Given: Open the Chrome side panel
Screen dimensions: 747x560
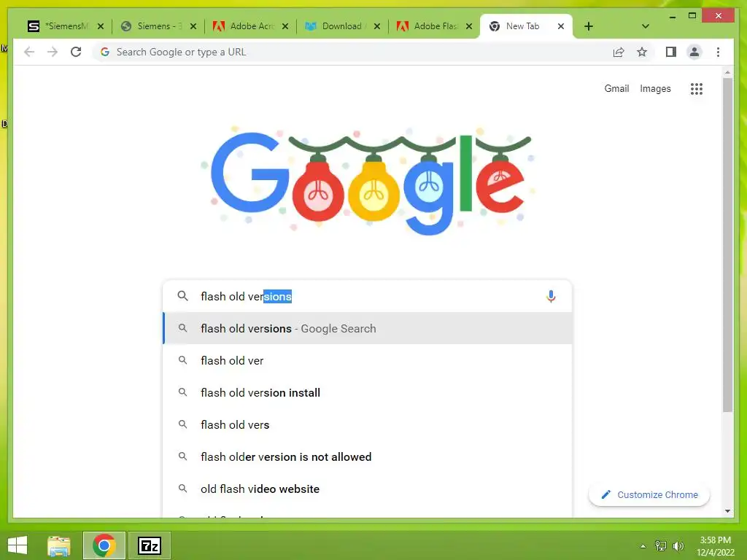Looking at the screenshot, I should point(671,52).
